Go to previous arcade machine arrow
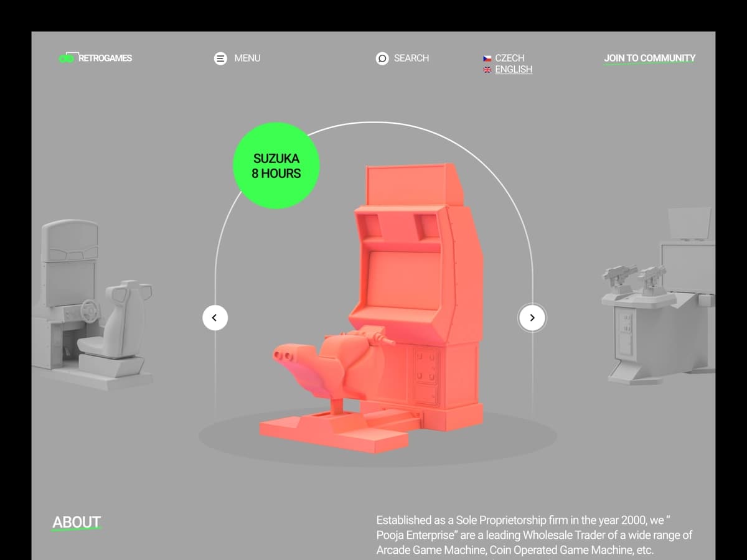 (215, 317)
